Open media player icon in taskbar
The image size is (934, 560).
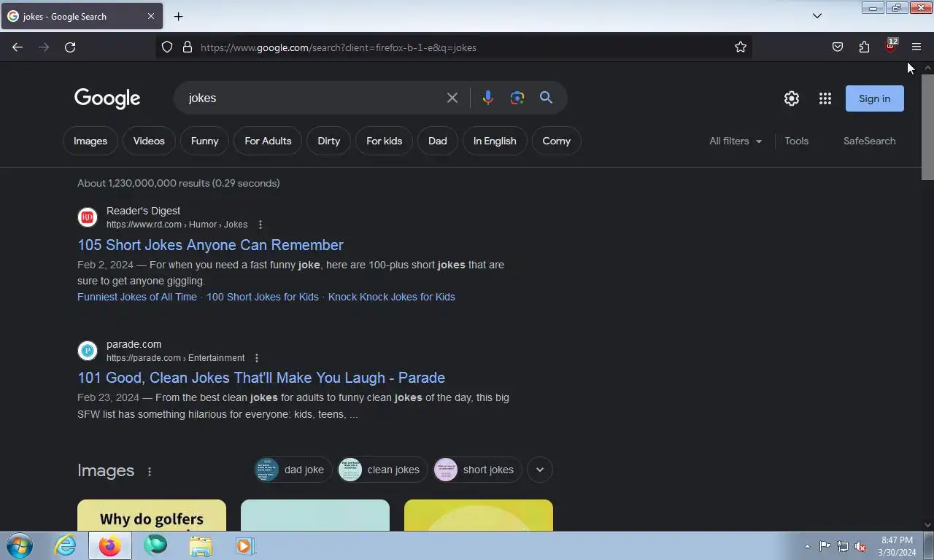coord(244,545)
